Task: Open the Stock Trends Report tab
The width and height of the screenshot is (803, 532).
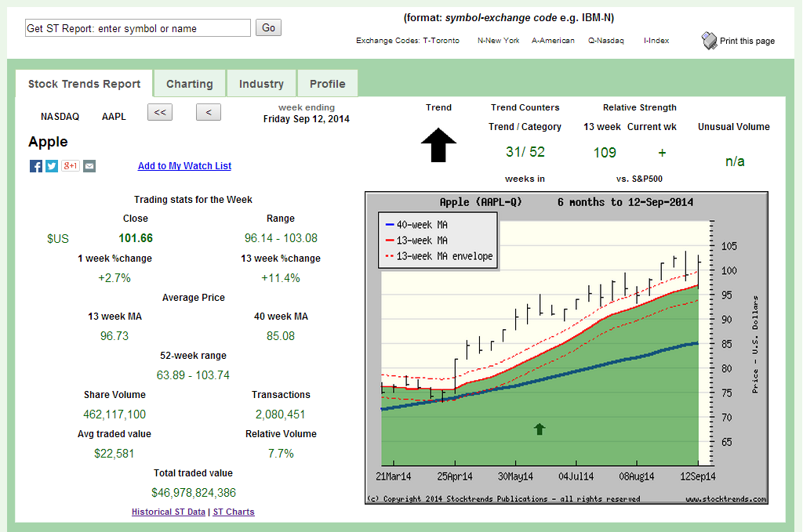Action: (x=84, y=84)
